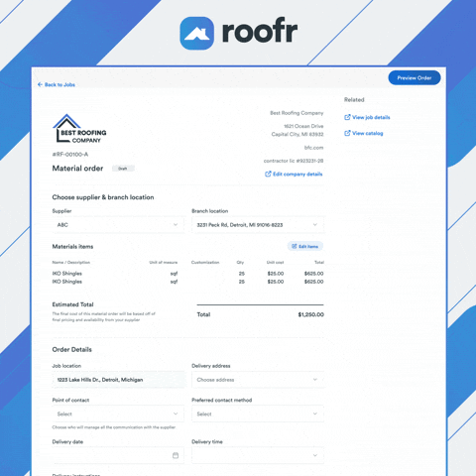The image size is (476, 476).
Task: Open the Preferred contact method dropdown
Action: pos(258,414)
